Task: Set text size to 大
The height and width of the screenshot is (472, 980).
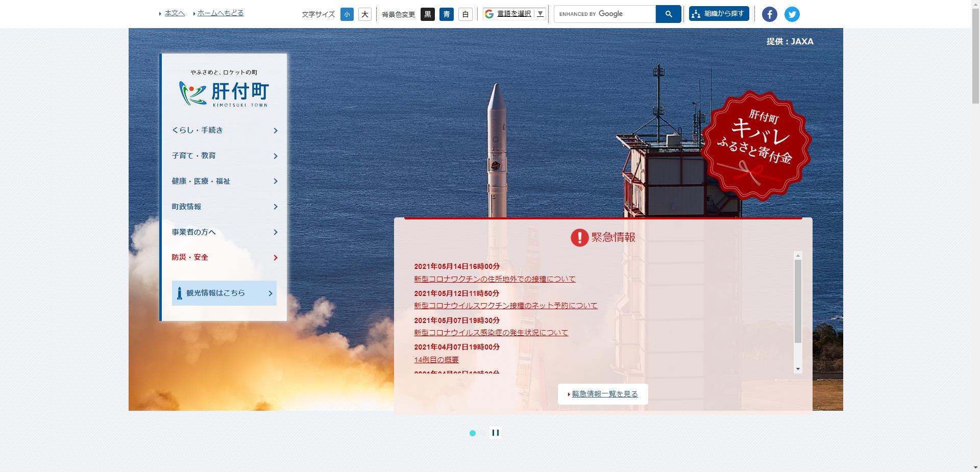Action: (x=364, y=14)
